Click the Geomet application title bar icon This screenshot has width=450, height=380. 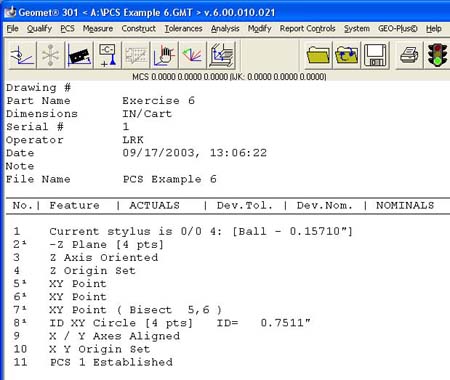(10, 12)
